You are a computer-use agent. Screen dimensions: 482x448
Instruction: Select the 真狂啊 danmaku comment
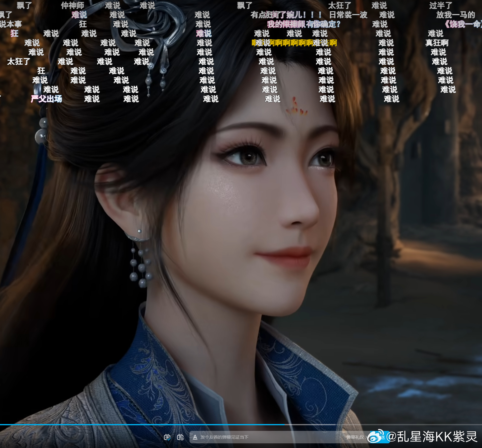pyautogui.click(x=437, y=43)
